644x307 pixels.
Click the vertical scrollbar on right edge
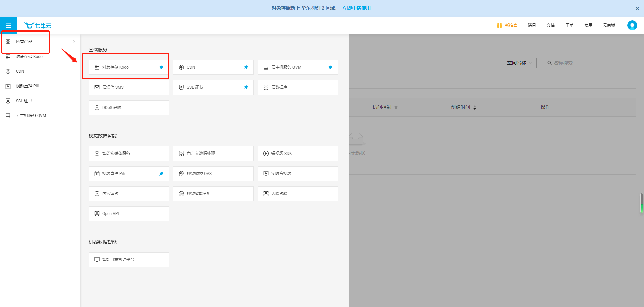(x=642, y=203)
